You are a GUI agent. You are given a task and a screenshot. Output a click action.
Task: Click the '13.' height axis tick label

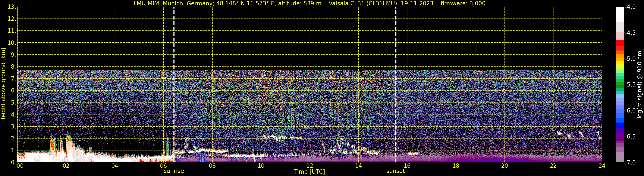[x=12, y=7]
